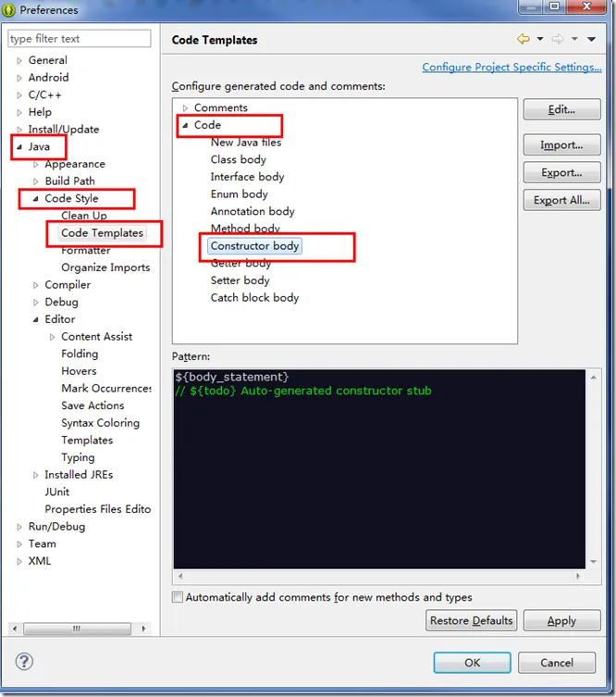Click the Export... button
This screenshot has height=697, width=616.
[561, 172]
